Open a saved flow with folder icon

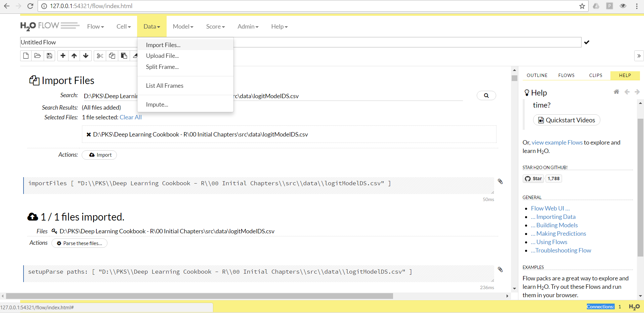38,56
